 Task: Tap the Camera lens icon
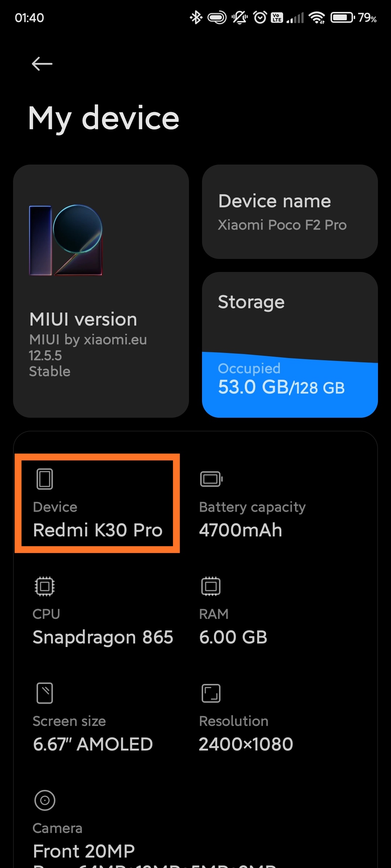click(x=45, y=800)
